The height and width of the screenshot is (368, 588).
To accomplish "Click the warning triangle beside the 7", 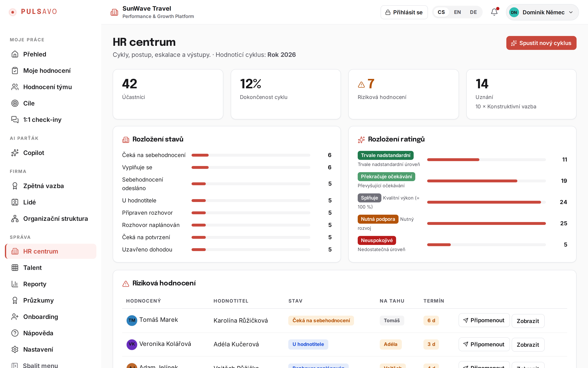I will [361, 84].
